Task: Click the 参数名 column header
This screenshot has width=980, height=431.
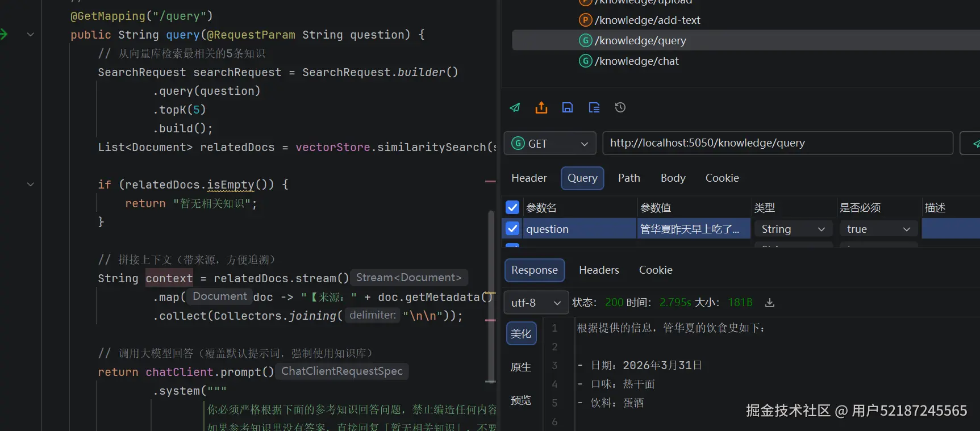Action: tap(541, 208)
